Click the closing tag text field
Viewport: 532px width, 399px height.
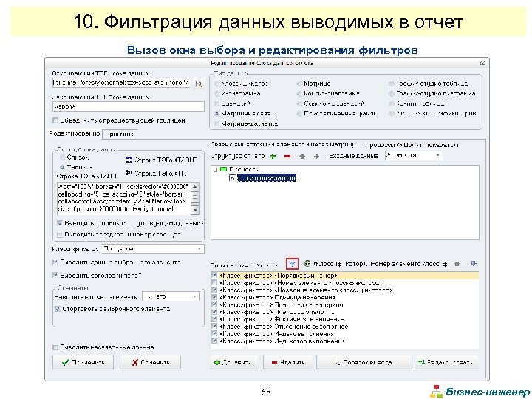(129, 106)
